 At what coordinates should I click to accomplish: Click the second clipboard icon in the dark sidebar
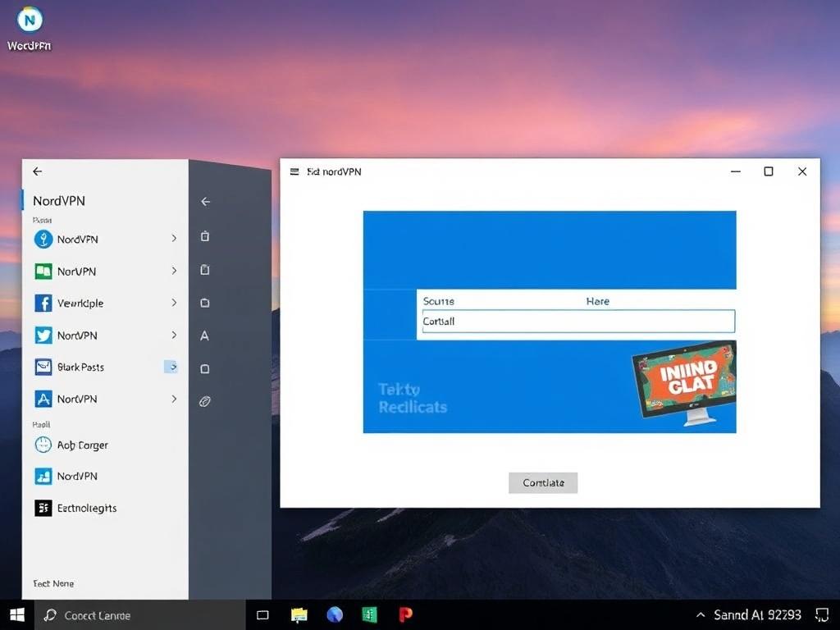[204, 269]
